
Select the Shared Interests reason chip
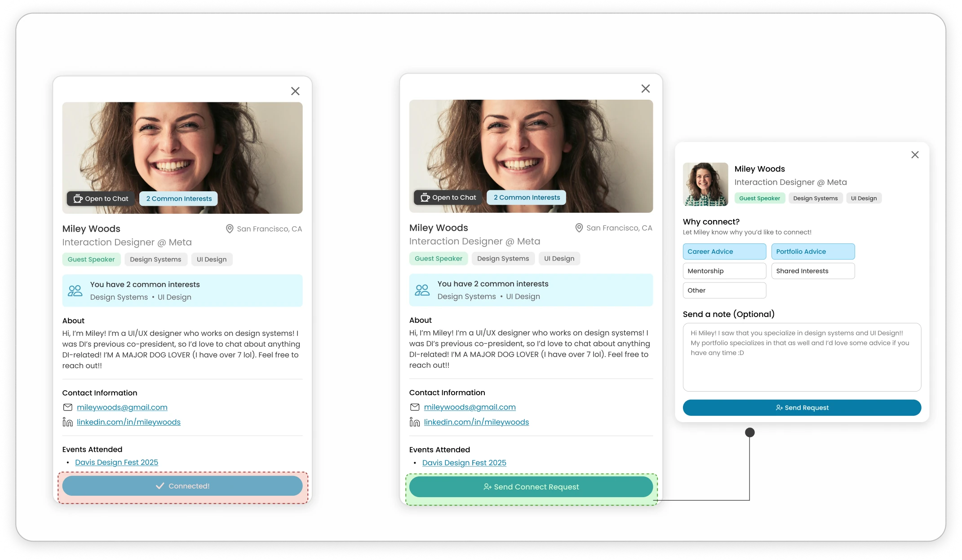813,271
